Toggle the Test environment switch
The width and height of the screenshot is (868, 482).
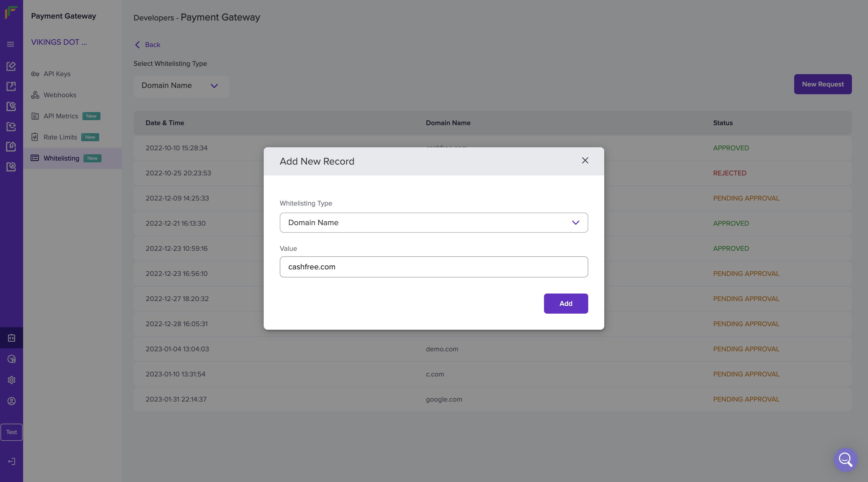(12, 432)
